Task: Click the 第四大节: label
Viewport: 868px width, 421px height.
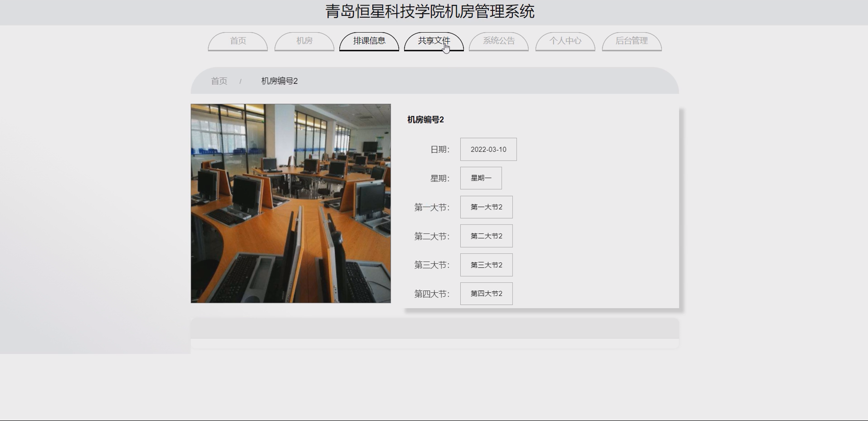Action: click(x=432, y=294)
